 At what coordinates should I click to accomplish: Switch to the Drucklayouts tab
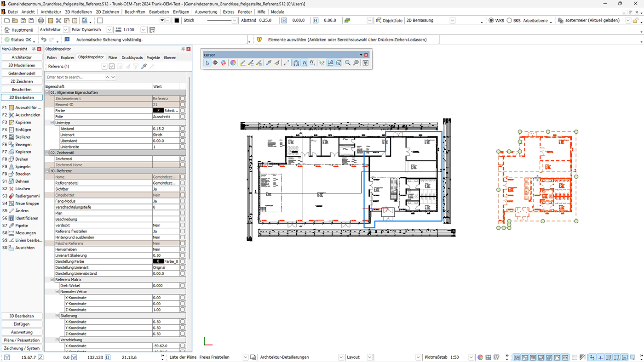pos(132,57)
